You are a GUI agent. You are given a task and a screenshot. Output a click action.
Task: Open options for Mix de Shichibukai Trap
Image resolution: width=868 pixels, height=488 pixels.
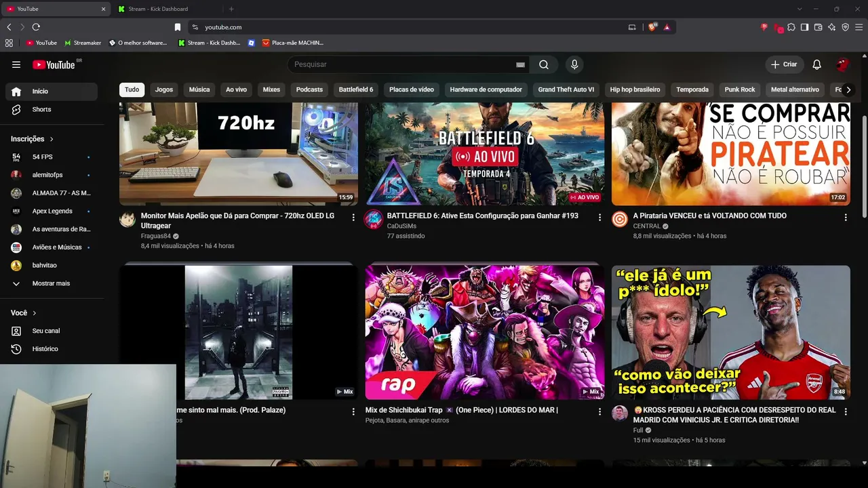coord(599,411)
